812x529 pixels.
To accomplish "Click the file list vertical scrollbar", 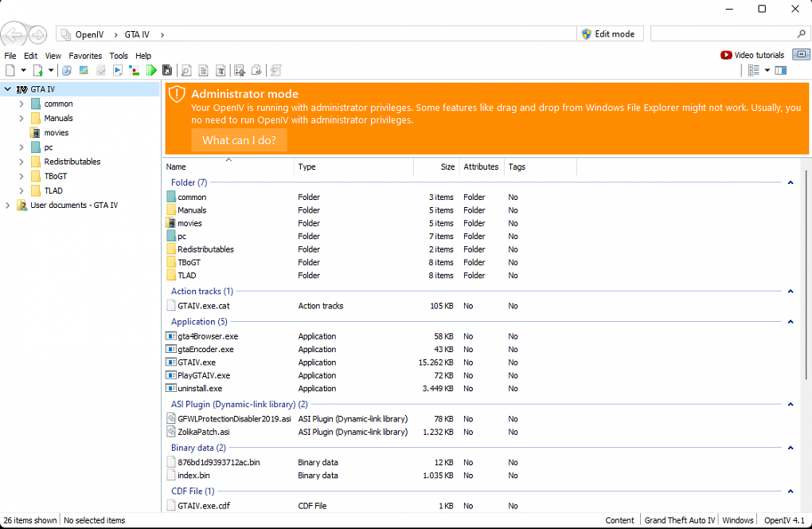I will [x=806, y=275].
